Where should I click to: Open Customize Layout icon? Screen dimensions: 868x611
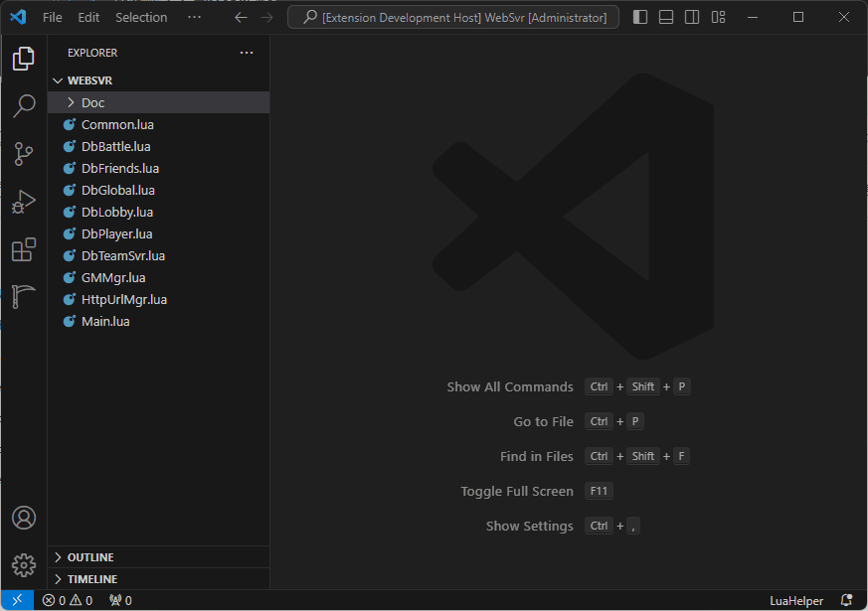point(718,17)
